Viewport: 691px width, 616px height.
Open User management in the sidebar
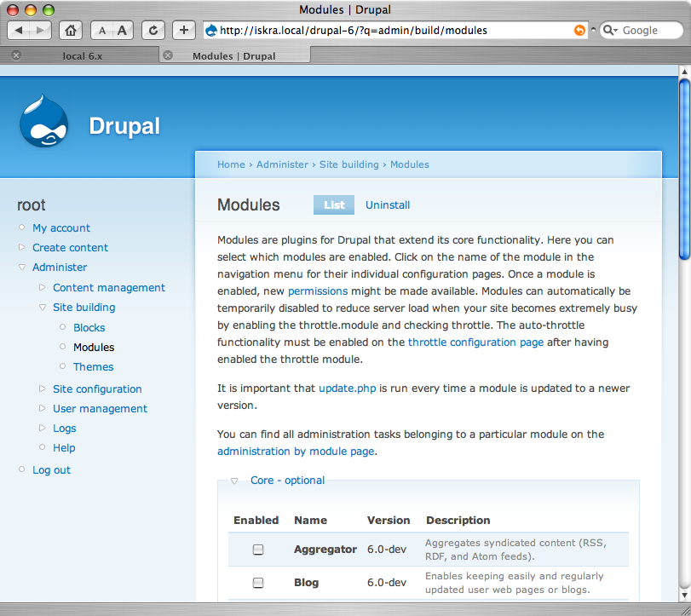tap(100, 408)
